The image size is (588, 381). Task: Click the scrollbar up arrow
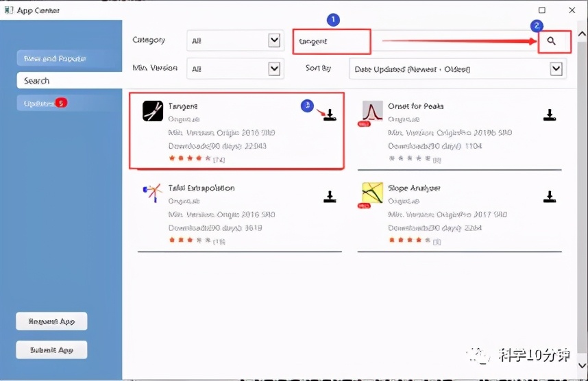click(x=582, y=34)
